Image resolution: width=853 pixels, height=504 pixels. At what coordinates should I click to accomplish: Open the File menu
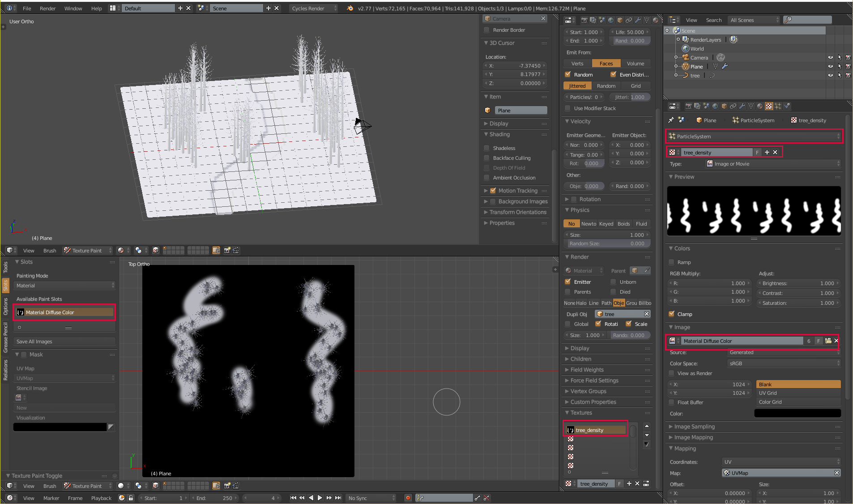pyautogui.click(x=27, y=8)
